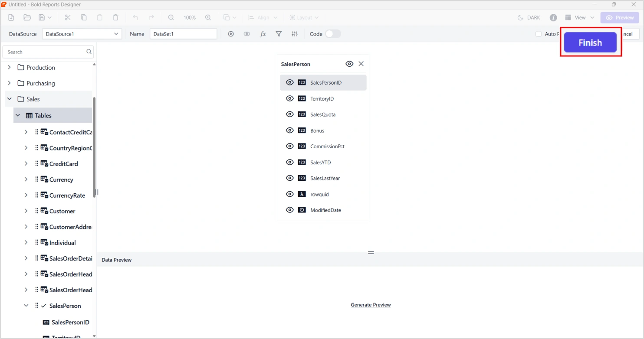Click the Undo icon
Viewport: 644px width, 339px height.
coord(135,17)
